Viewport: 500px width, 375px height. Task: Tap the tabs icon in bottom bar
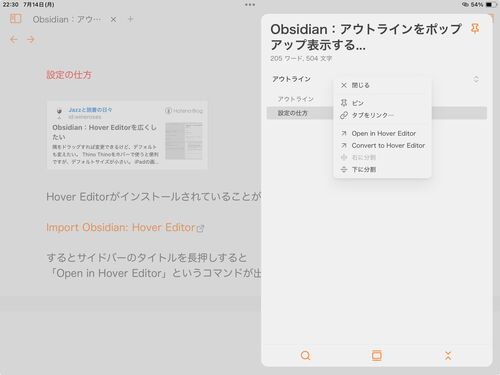point(377,356)
